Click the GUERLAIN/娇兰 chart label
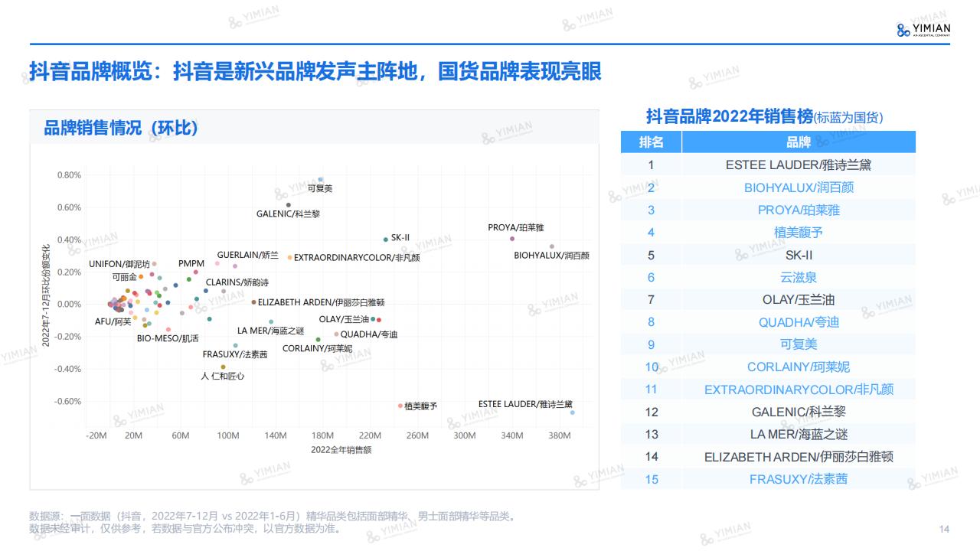This screenshot has height=551, width=980. click(x=248, y=255)
